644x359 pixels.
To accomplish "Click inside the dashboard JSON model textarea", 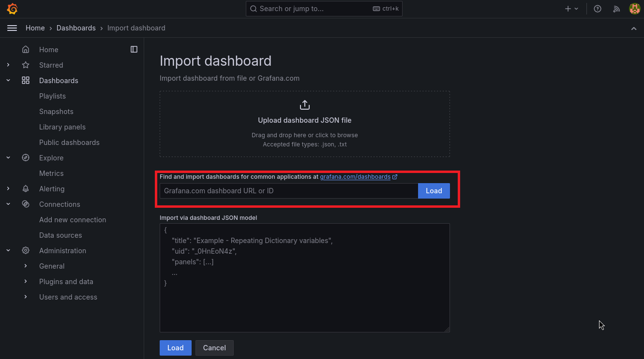I will [305, 278].
